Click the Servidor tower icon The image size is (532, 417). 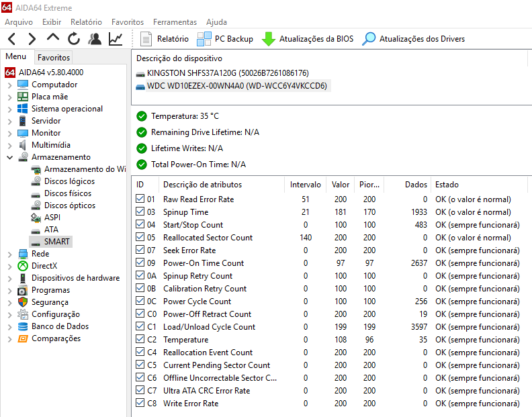[23, 121]
